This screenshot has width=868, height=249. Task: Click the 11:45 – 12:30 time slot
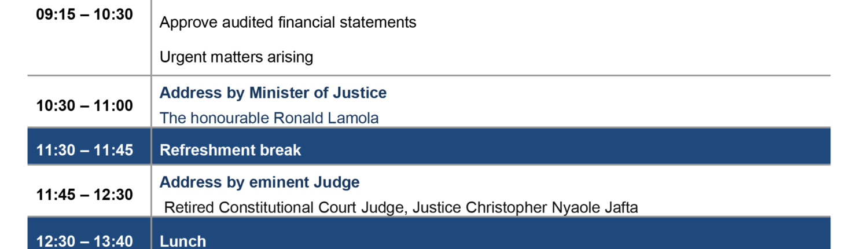(x=84, y=195)
